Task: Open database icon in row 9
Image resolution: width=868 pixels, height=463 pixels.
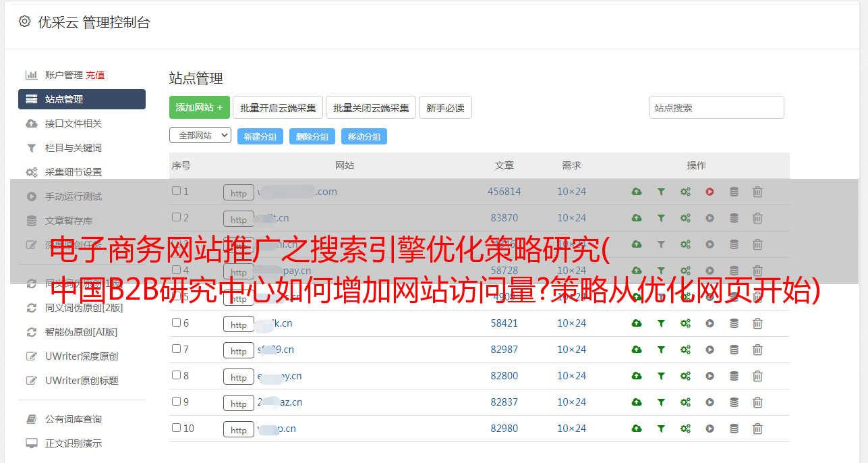Action: pos(734,402)
